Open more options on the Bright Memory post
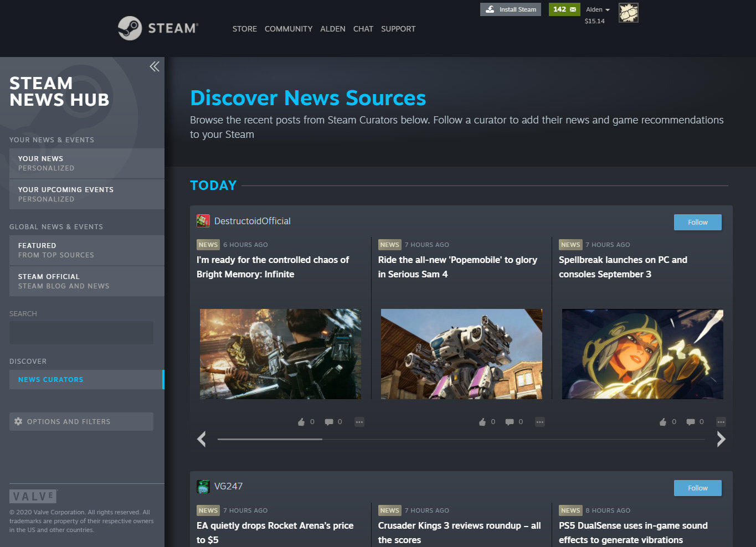Screen dimensions: 756x547 point(359,421)
